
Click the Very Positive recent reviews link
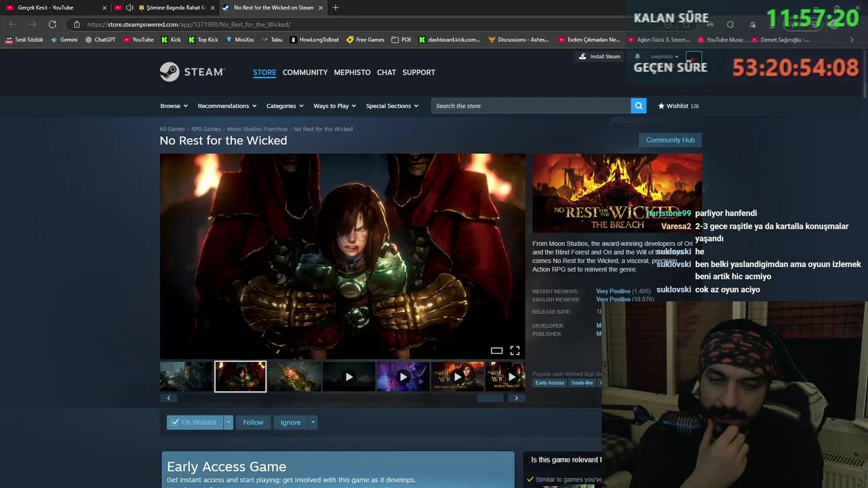613,291
